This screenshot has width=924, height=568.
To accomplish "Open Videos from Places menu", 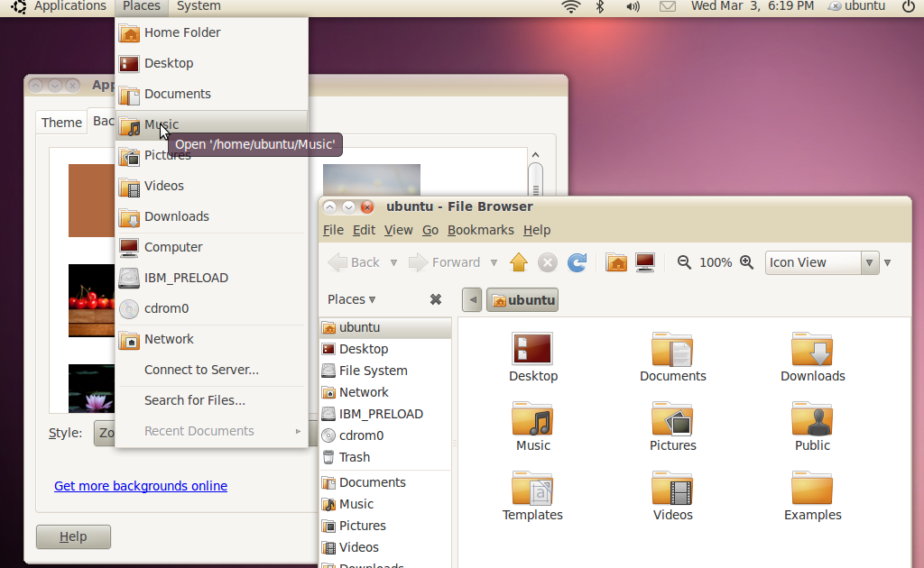I will tap(211, 186).
